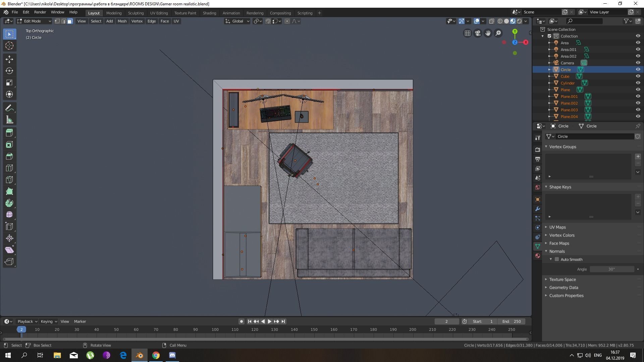Click the End frame 250 field
Viewport: 644px width, 362px height.
click(x=512, y=321)
